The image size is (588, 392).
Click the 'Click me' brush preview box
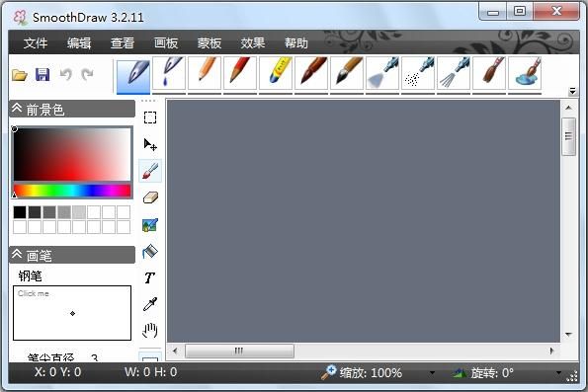pos(72,313)
